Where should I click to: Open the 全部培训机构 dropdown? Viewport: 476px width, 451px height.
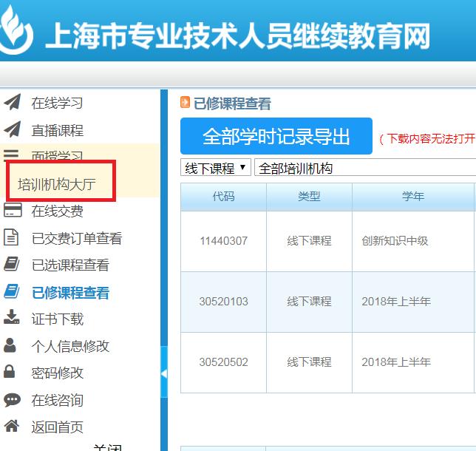click(365, 167)
